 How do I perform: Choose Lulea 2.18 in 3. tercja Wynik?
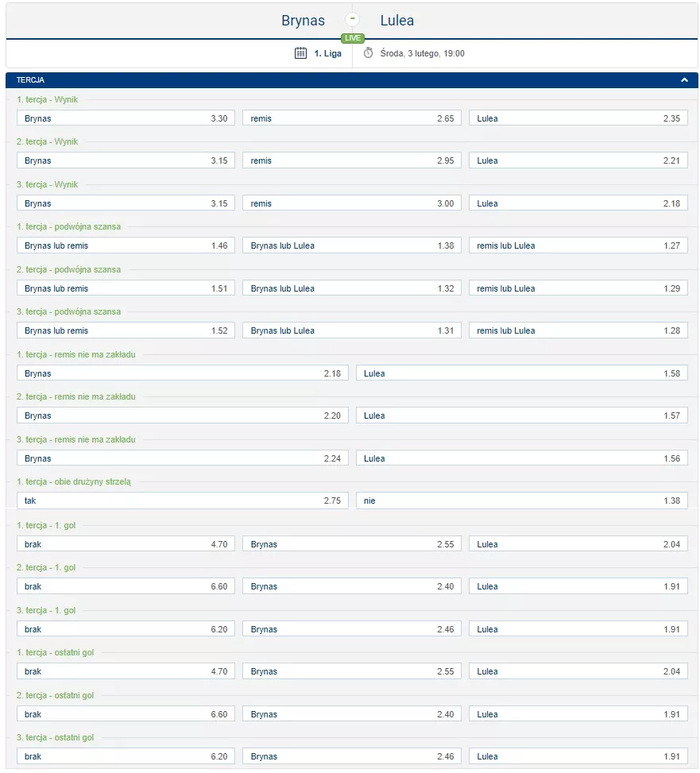578,203
